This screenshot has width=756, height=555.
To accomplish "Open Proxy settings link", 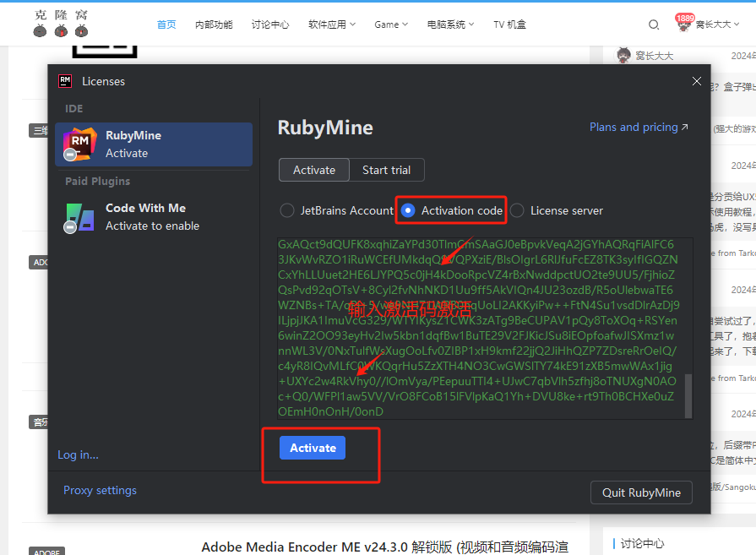I will 100,491.
